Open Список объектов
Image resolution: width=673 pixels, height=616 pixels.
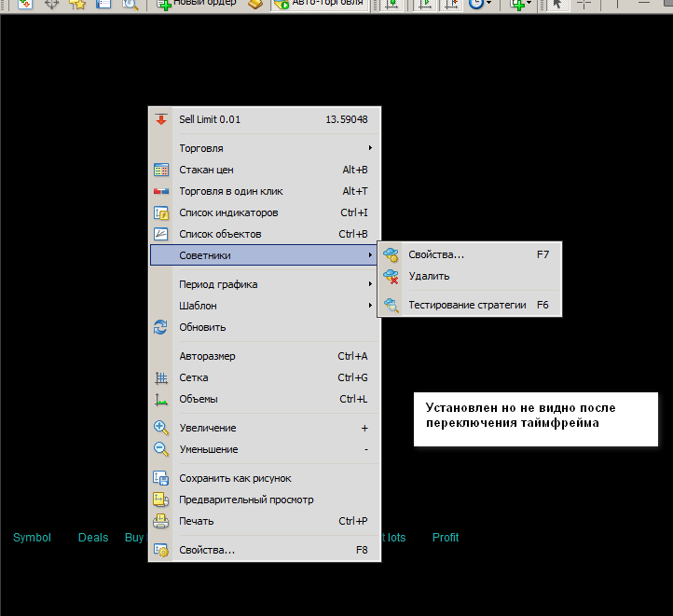[265, 234]
